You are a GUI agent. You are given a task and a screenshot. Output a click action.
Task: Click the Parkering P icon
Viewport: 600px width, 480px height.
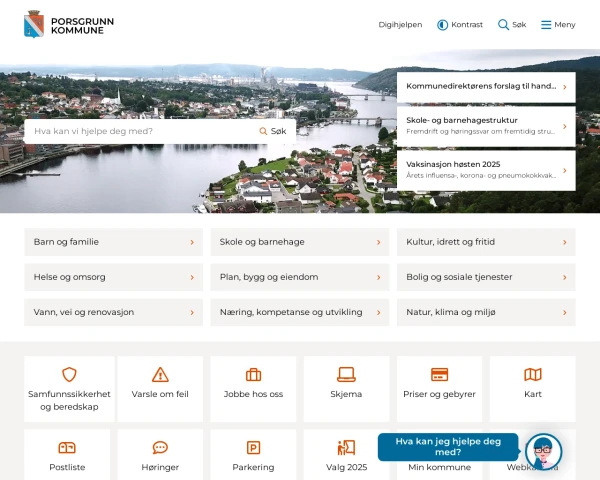click(x=253, y=447)
